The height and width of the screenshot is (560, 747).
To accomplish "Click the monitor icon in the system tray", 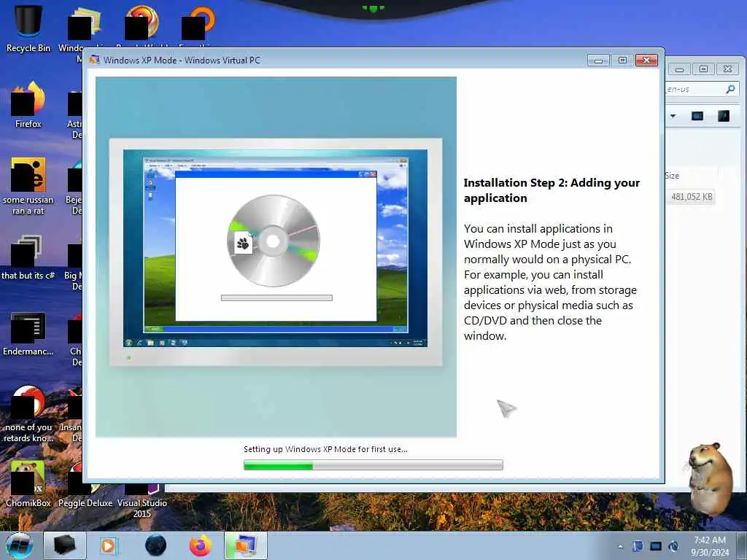I will (656, 546).
